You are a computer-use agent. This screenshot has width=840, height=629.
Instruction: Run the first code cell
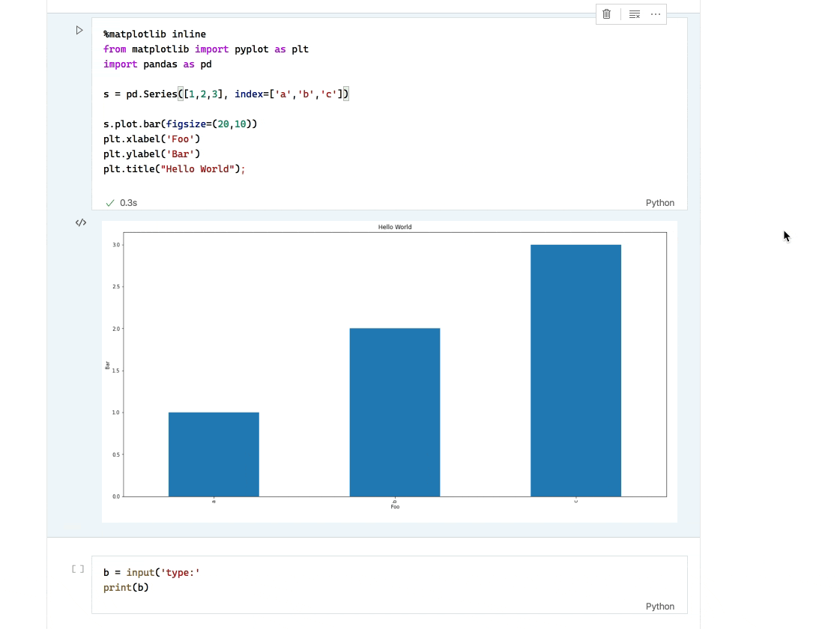pyautogui.click(x=79, y=30)
